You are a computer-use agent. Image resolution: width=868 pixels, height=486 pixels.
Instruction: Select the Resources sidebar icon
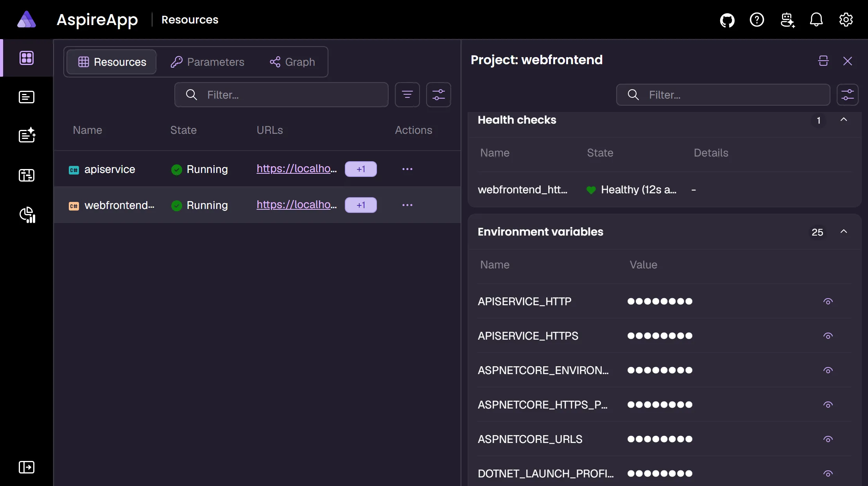pos(27,58)
